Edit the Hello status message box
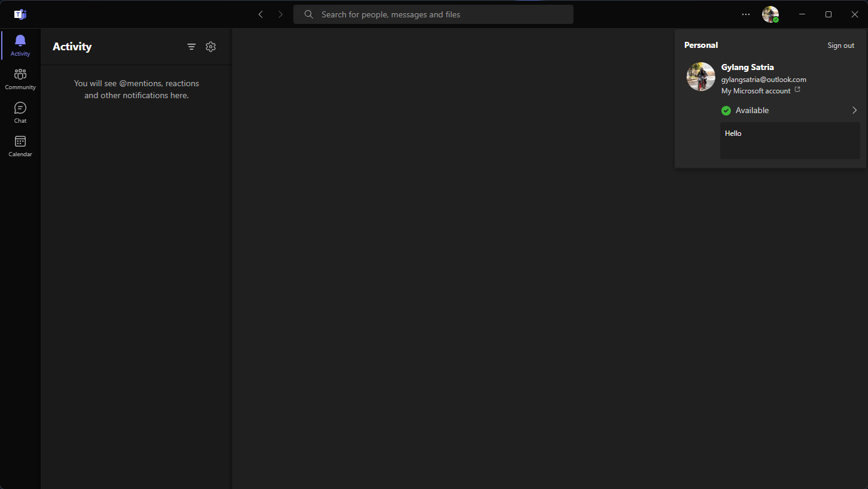 (x=790, y=141)
